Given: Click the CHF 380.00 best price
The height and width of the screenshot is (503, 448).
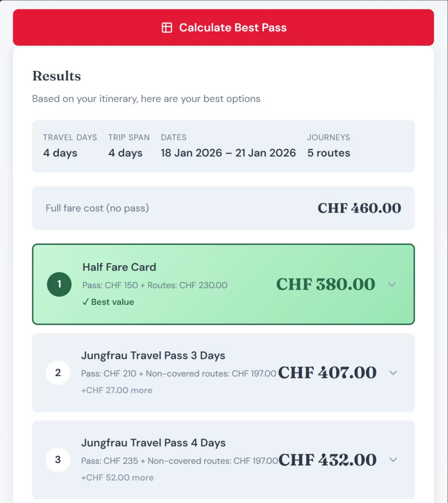Looking at the screenshot, I should tap(325, 284).
